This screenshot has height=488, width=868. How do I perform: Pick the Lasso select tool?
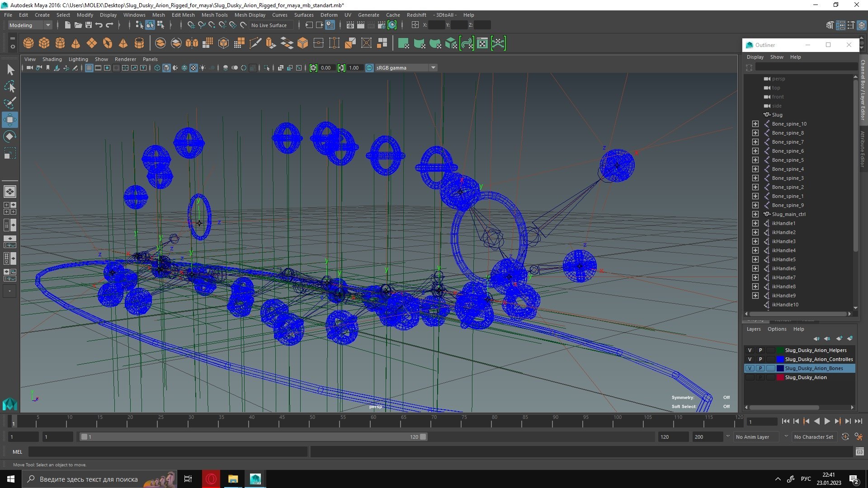(x=10, y=86)
